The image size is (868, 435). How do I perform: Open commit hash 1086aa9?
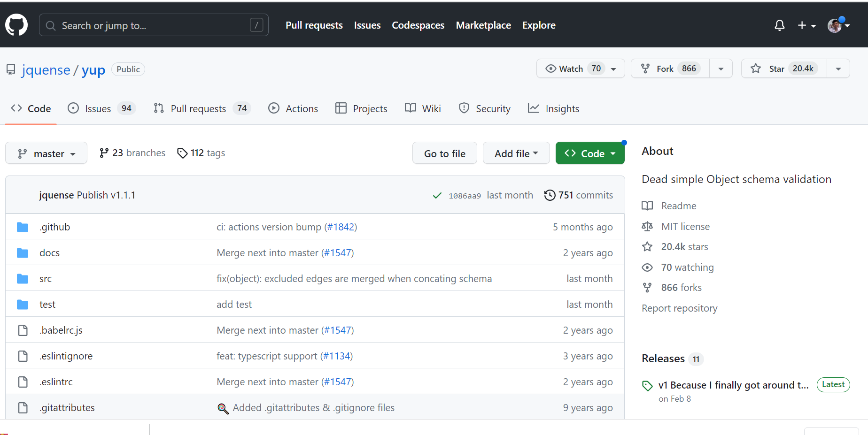[x=465, y=196]
